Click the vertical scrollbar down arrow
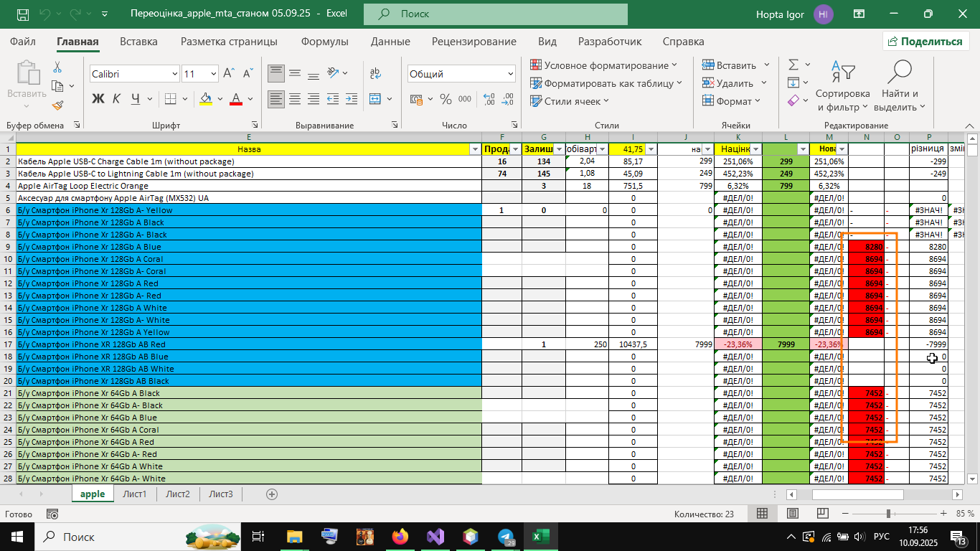 coord(973,479)
